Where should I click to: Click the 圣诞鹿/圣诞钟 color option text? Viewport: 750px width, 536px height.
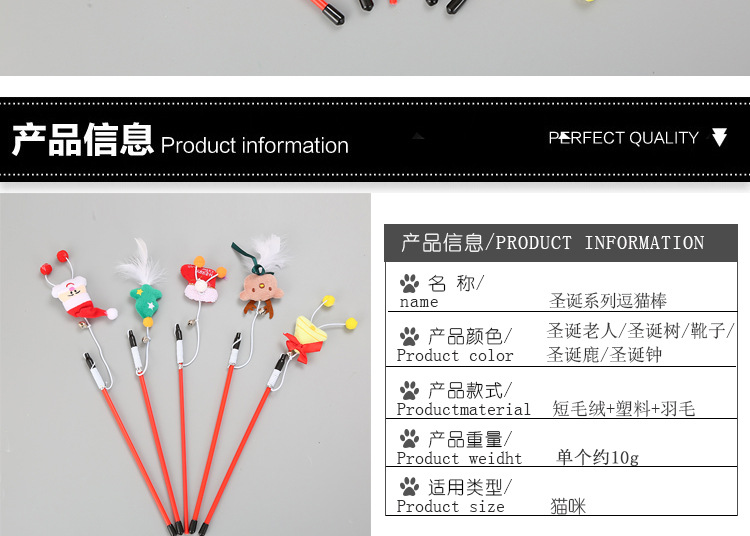tap(604, 355)
